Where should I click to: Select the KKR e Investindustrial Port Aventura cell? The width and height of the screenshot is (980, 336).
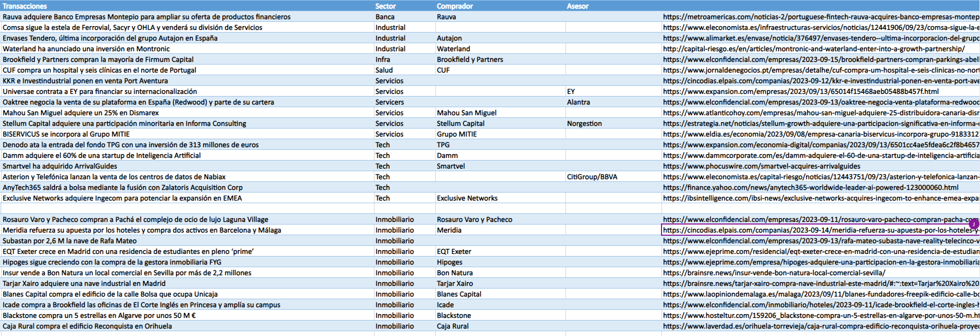(x=187, y=81)
